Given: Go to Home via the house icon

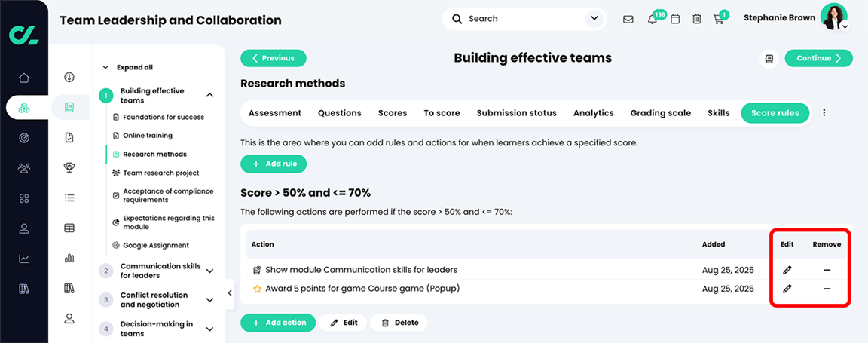Looking at the screenshot, I should (x=24, y=78).
